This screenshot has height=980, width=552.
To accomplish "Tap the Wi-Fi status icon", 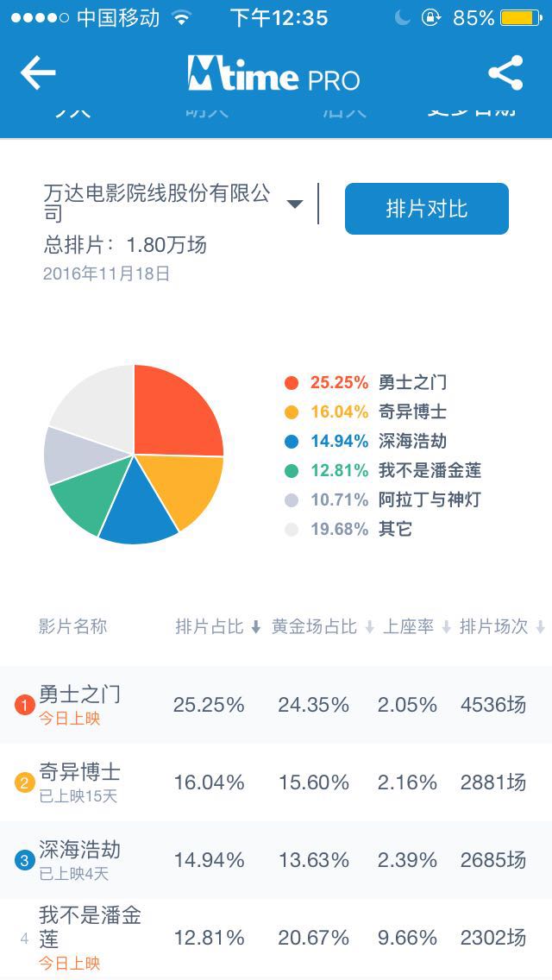I will coord(181,17).
